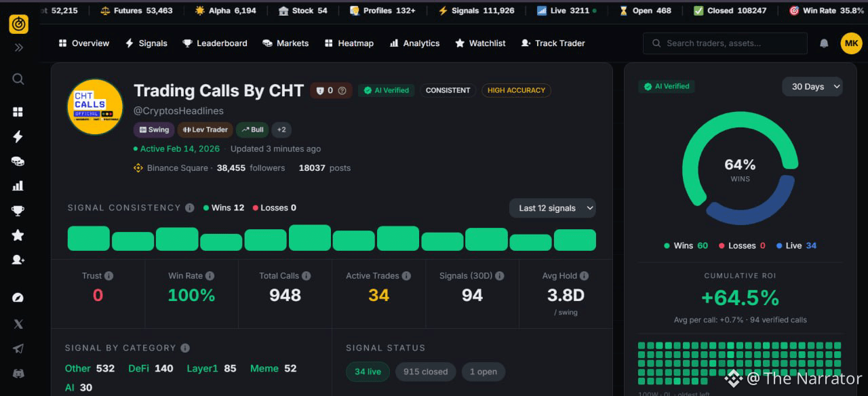Expand the +2 more tags chip
Viewport: 868px width, 396px height.
pos(281,130)
